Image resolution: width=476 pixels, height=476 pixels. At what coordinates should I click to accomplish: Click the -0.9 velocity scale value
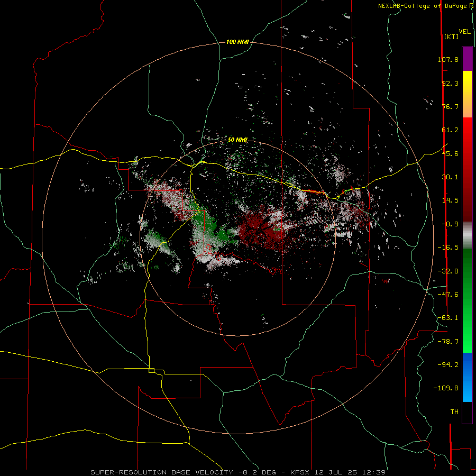[x=450, y=224]
